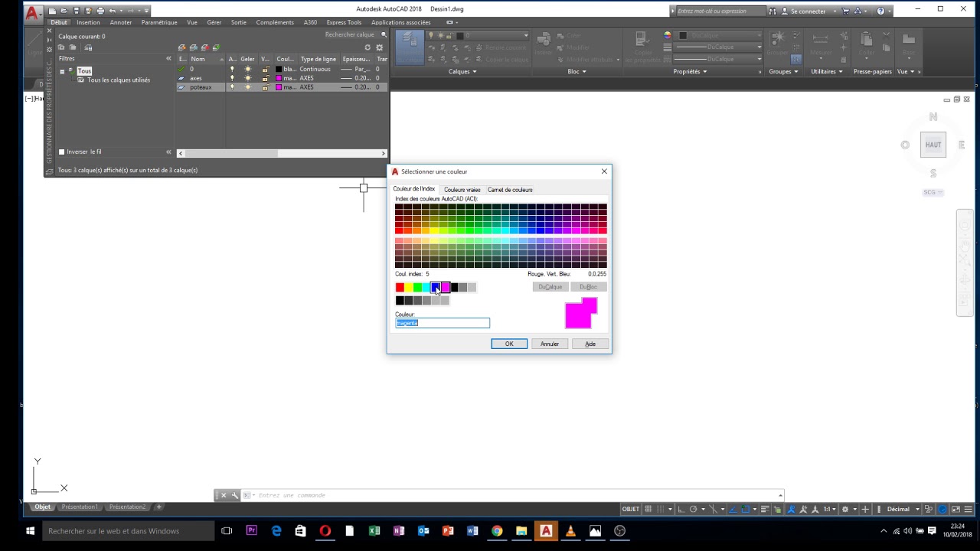The image size is (980, 551).
Task: Click the new layer icon in layer manager
Action: 182,47
